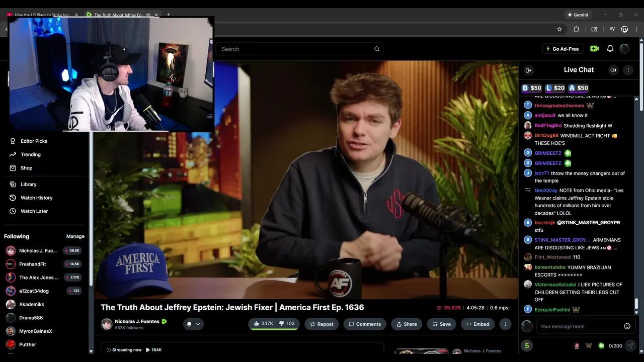Open the Live Chat three-dot options menu
The image size is (644, 362).
628,70
